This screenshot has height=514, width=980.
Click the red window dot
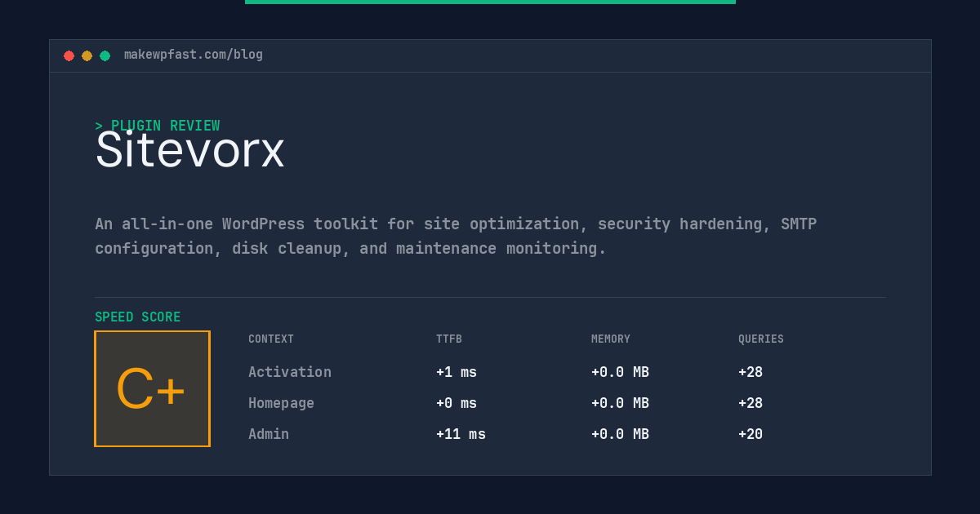[x=69, y=55]
